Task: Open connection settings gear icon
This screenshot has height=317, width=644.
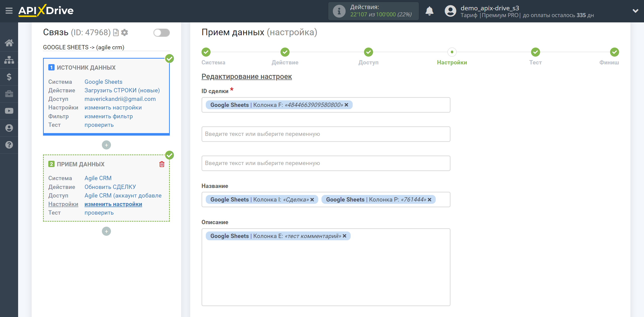Action: tap(125, 33)
